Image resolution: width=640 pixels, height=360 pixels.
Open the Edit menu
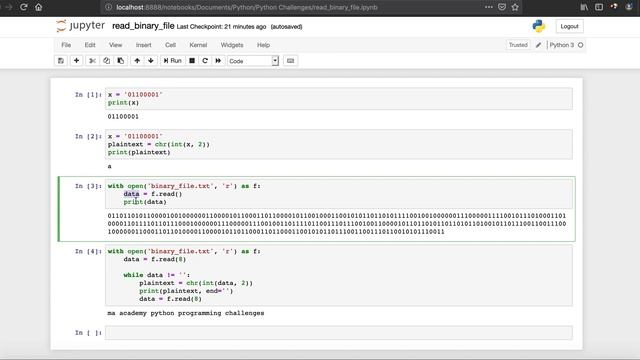click(x=90, y=45)
